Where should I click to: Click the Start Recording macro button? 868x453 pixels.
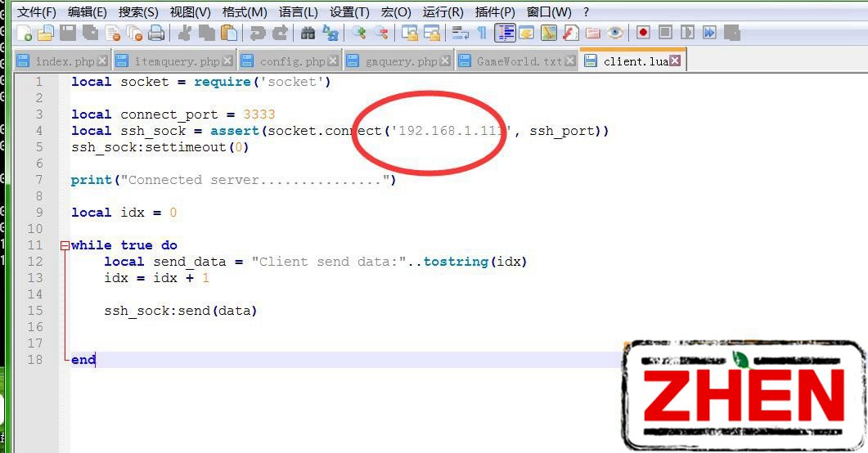[644, 33]
